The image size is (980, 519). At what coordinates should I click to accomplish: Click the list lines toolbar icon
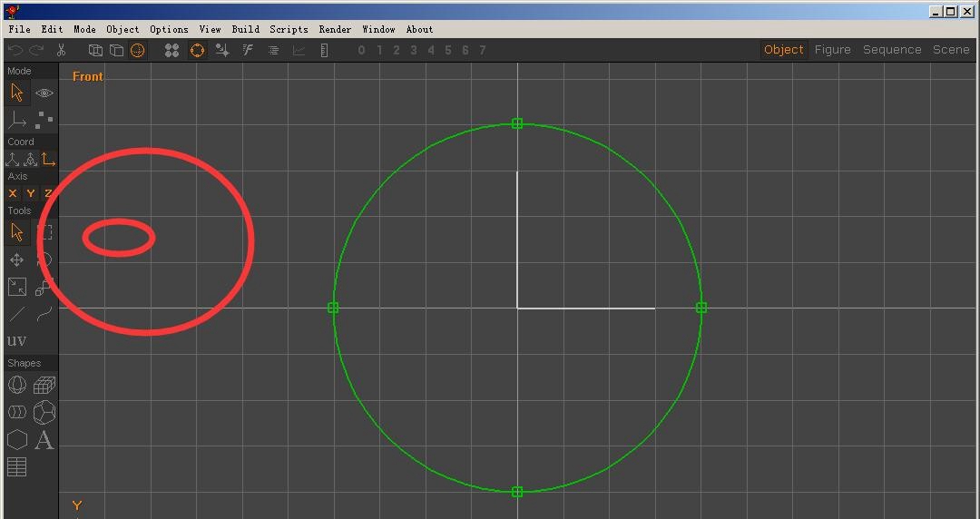point(273,50)
